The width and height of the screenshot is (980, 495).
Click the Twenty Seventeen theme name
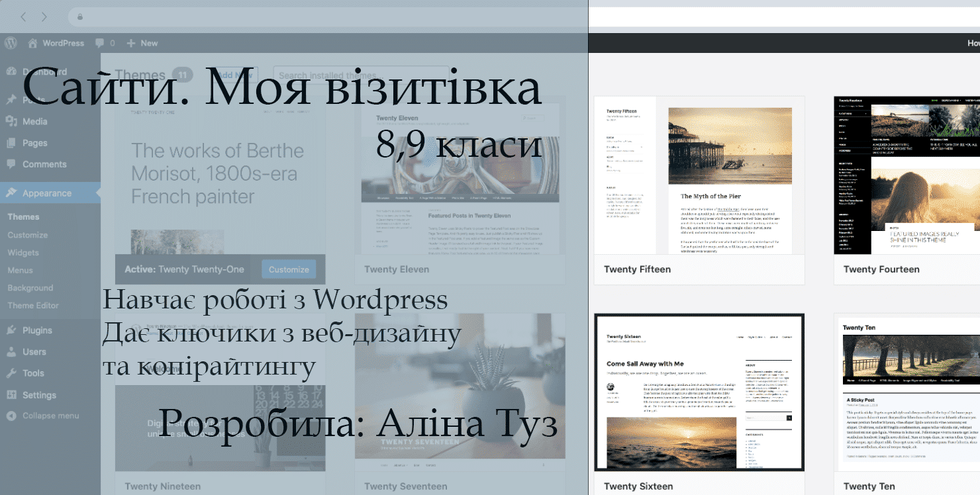(405, 486)
